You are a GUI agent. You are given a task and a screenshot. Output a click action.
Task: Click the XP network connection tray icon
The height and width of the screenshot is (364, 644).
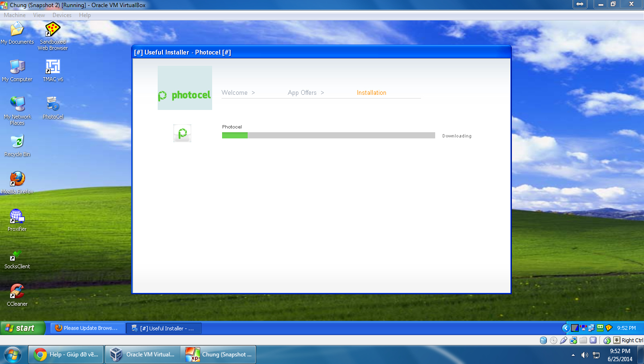coord(591,328)
